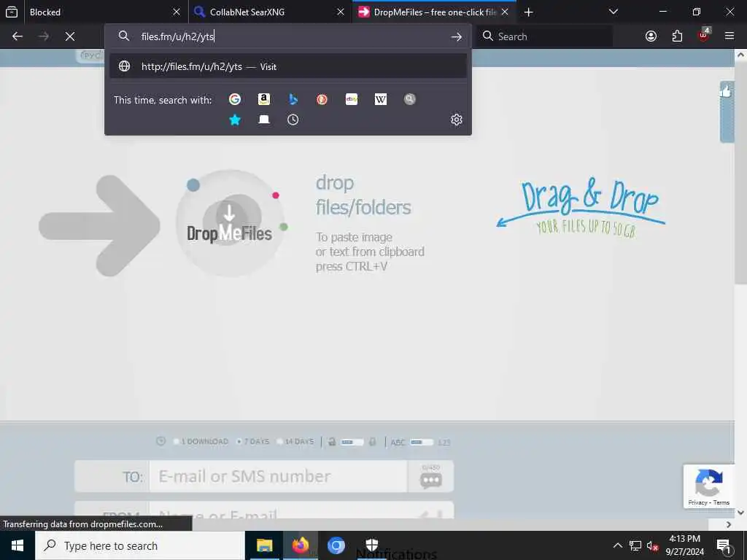Open search settings gear icon
The width and height of the screenshot is (747, 560).
coord(457,120)
